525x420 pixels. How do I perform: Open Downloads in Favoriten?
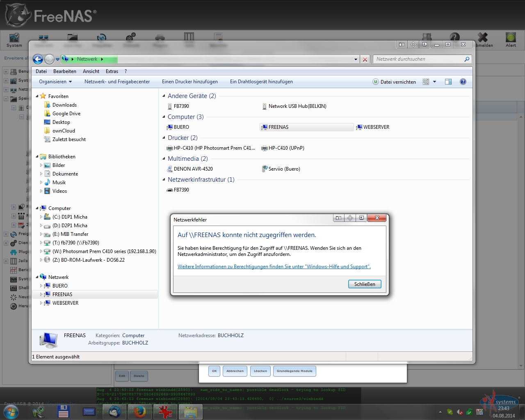(64, 105)
